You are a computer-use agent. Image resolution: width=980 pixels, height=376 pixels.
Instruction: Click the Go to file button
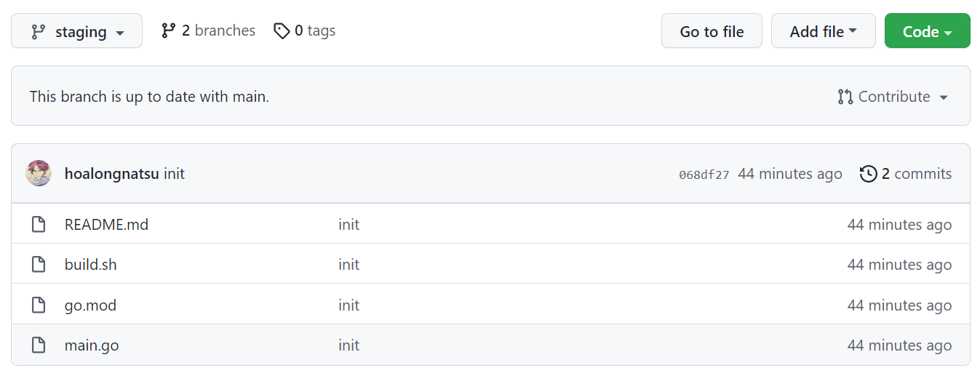tap(712, 31)
